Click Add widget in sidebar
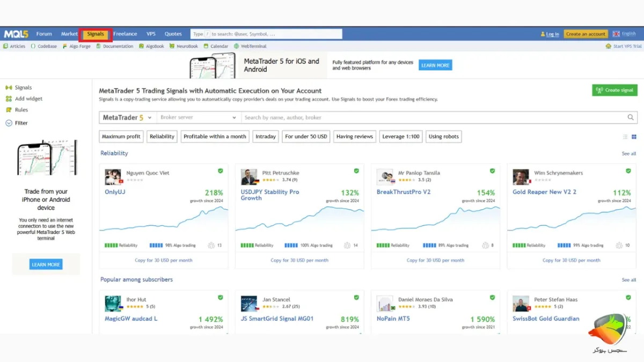 point(24,99)
